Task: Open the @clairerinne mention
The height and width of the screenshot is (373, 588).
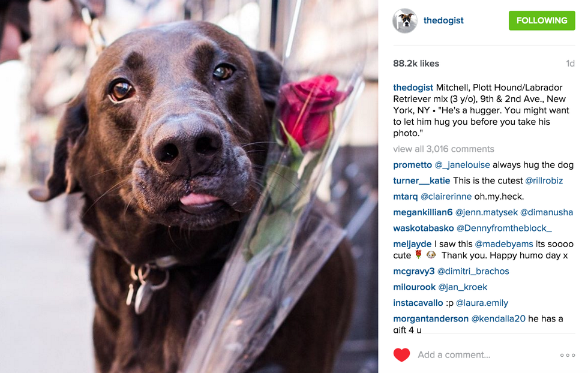Action: pos(446,197)
